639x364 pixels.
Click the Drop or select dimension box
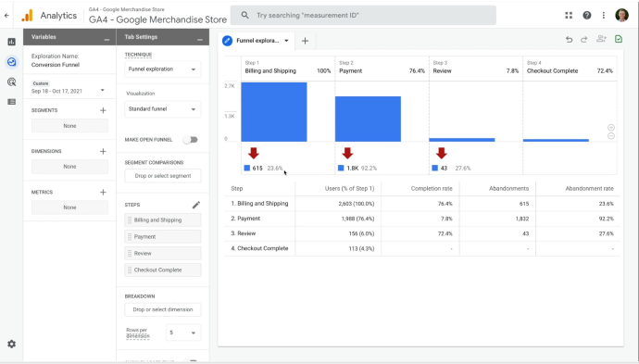pyautogui.click(x=163, y=309)
